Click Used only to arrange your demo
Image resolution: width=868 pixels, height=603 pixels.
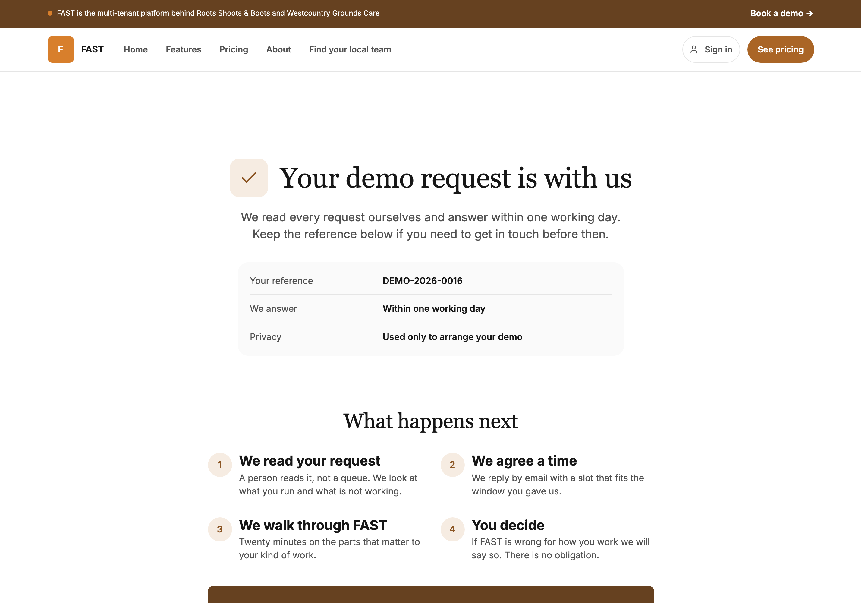(452, 337)
